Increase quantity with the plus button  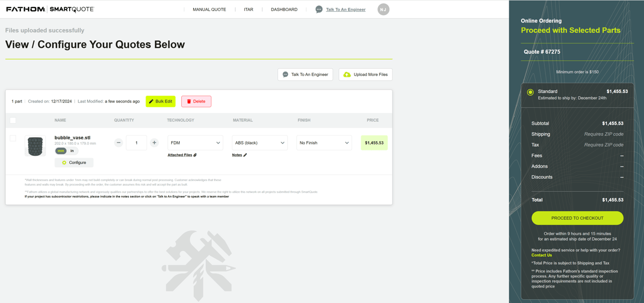[154, 143]
